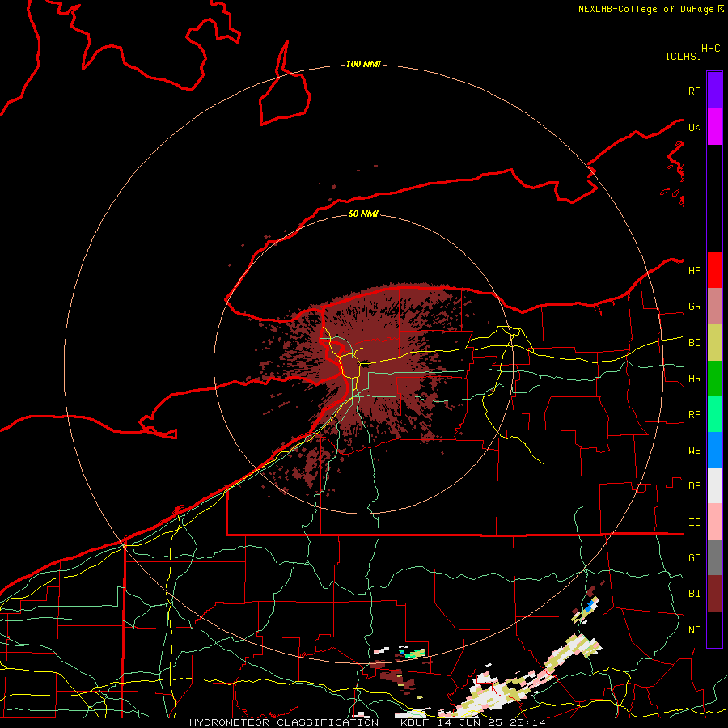
Task: Click the HA red legend swatch
Action: point(714,270)
